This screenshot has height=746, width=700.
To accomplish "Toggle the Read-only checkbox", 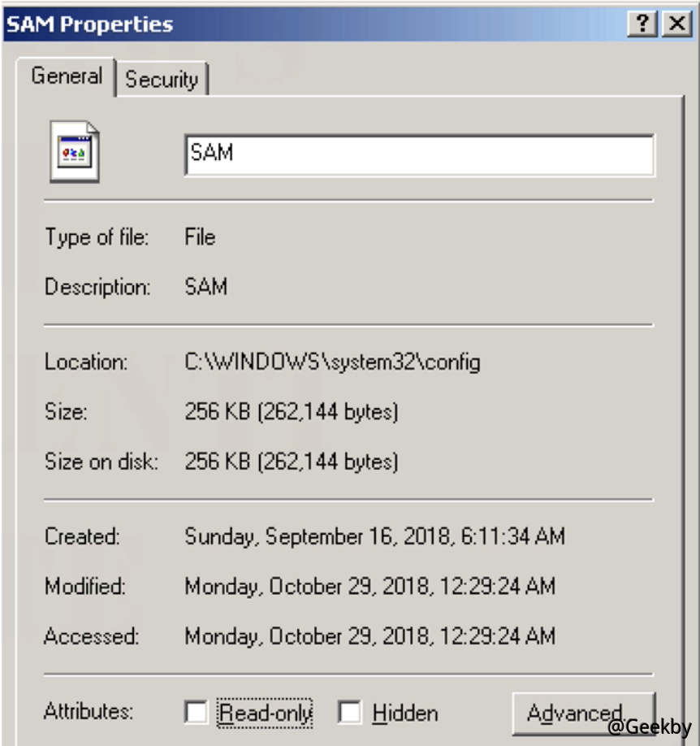I will 197,713.
